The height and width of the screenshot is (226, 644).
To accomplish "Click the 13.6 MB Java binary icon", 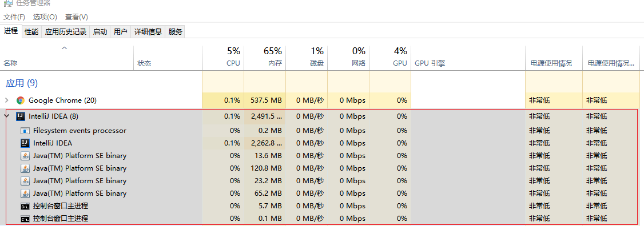I will pyautogui.click(x=26, y=156).
